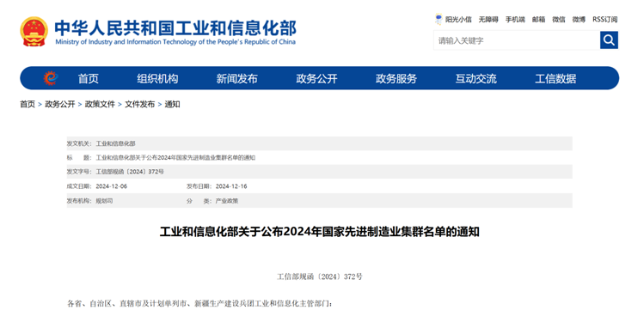Click the centered document number below headline
Viewport: 644px width, 316px height.
(320, 276)
